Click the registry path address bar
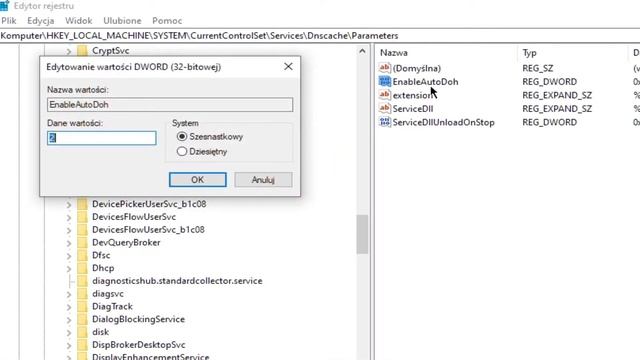Screen dimensions: 640x360 pos(320,36)
